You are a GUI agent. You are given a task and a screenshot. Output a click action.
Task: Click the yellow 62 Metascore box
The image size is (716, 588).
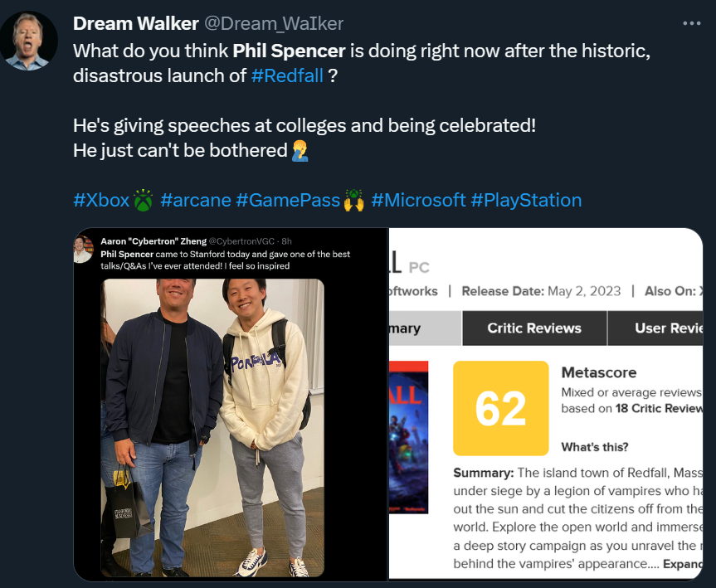coord(501,408)
